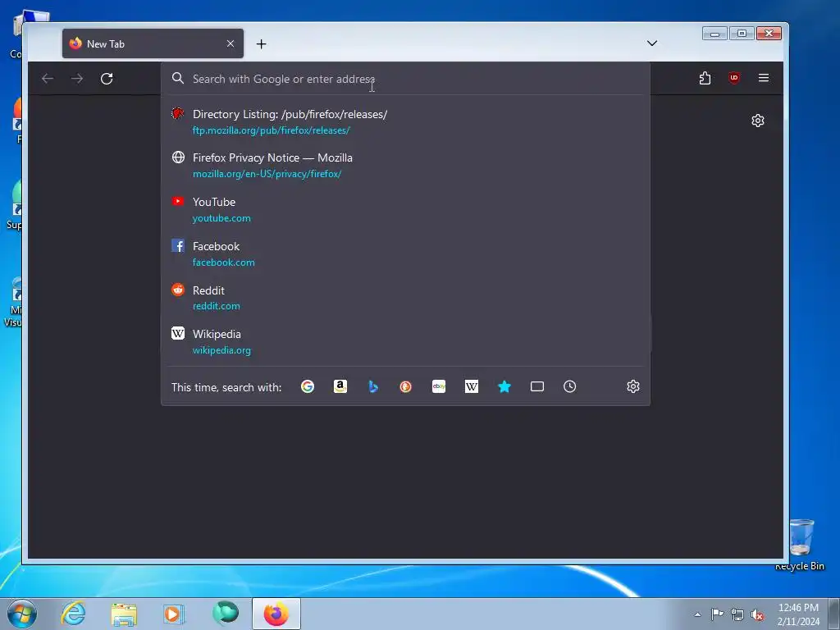Select the New Tab tab
The height and width of the screenshot is (630, 840).
pyautogui.click(x=153, y=43)
